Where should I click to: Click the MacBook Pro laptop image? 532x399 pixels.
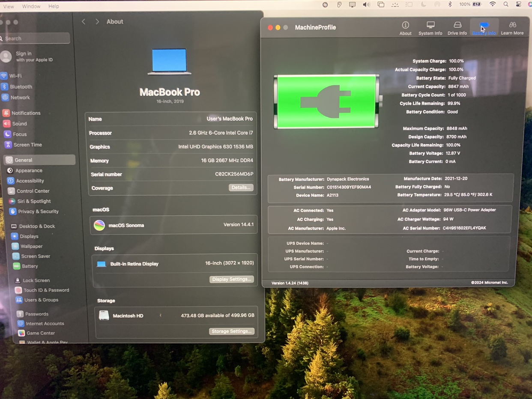click(169, 61)
